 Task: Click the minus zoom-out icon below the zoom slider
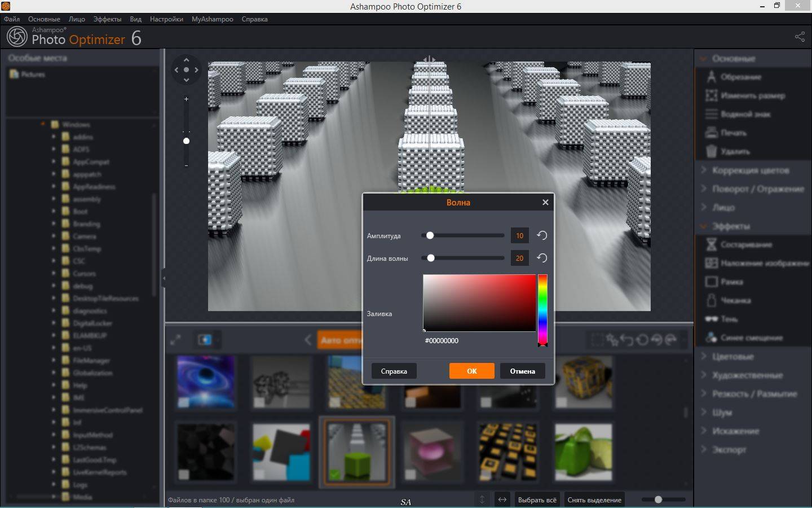coord(186,165)
